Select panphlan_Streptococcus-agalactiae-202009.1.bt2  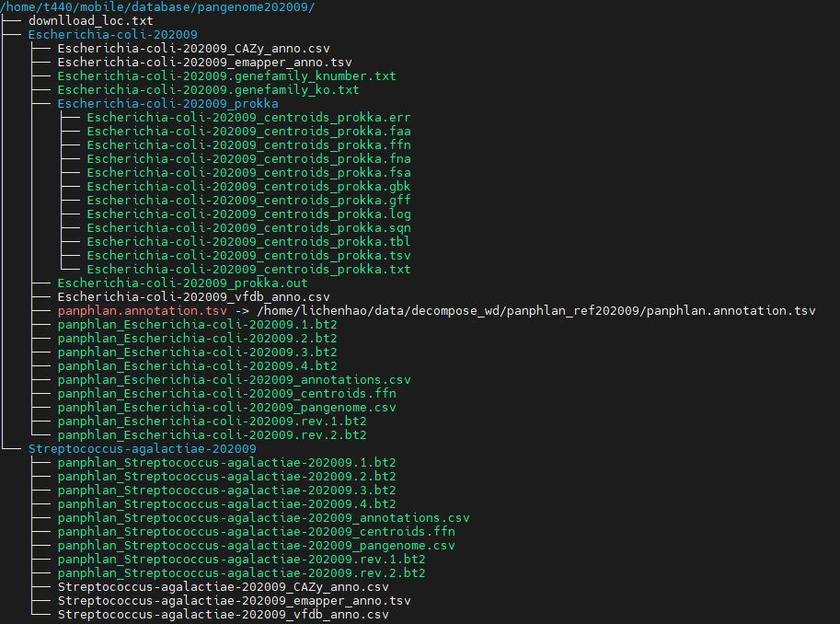pos(226,463)
